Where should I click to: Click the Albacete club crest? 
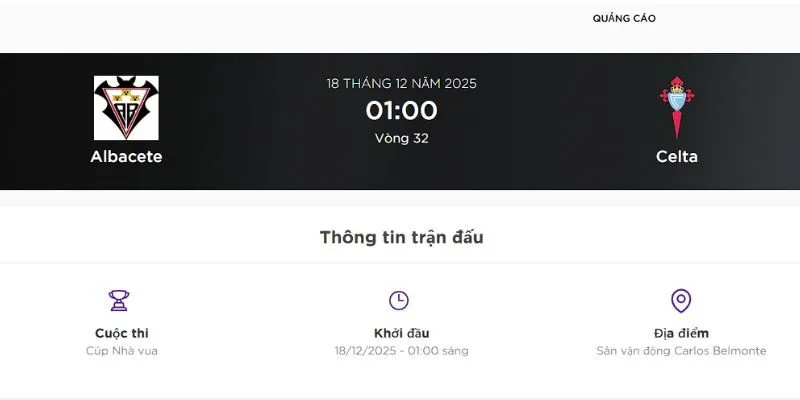[x=126, y=108]
